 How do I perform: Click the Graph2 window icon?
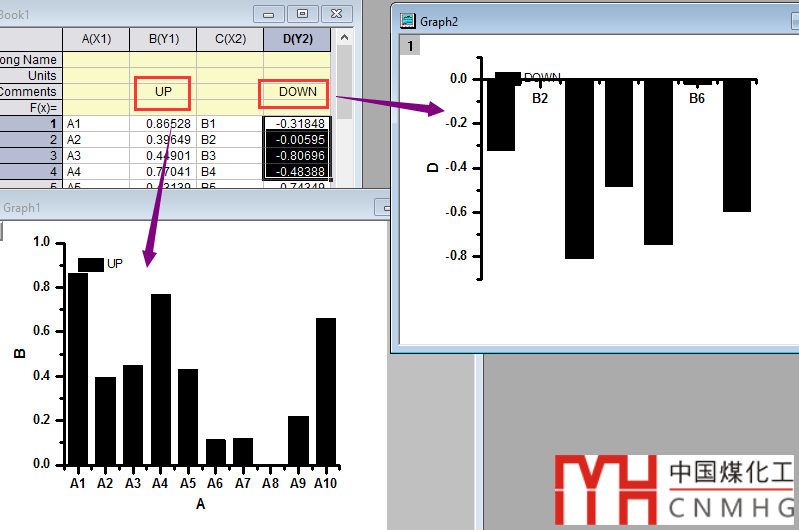click(x=408, y=21)
